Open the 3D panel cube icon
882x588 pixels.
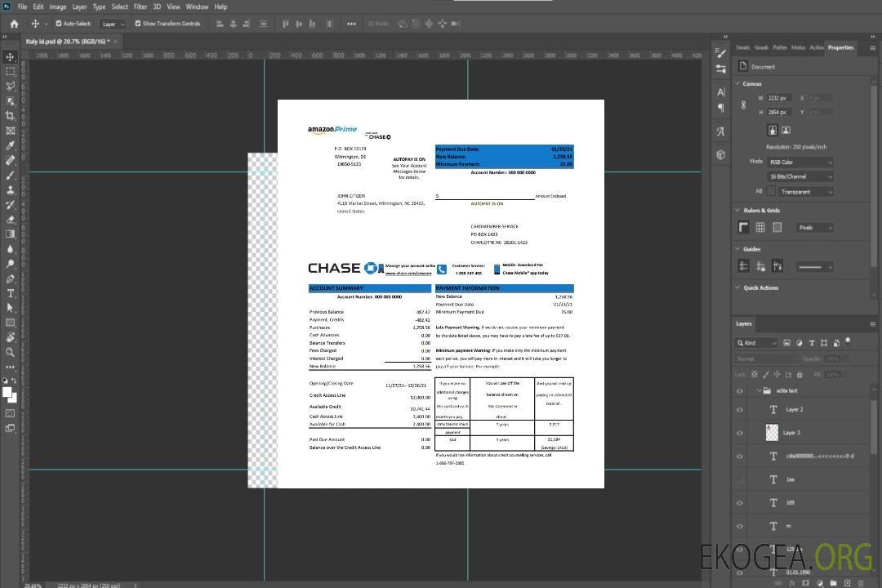pos(721,154)
